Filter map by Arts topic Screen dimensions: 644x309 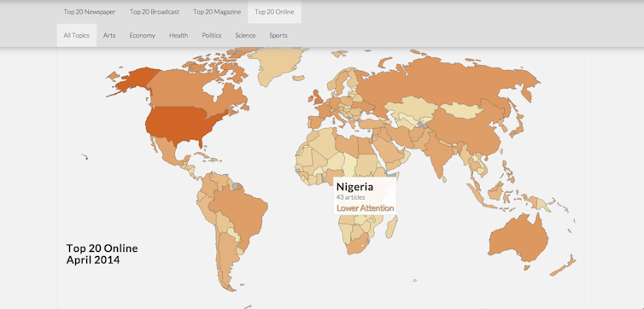click(109, 35)
